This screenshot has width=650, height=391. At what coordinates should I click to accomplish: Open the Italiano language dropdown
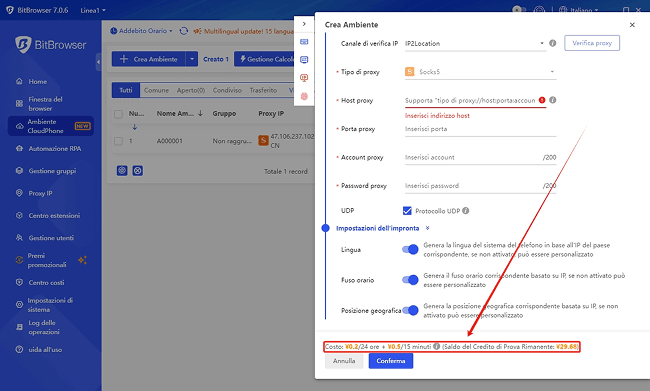coord(579,10)
